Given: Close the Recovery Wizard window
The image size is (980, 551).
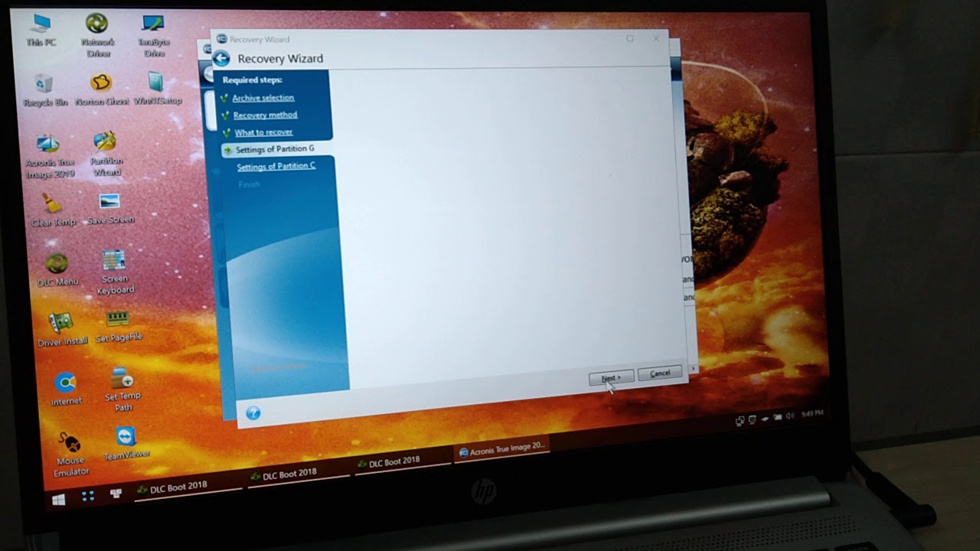Looking at the screenshot, I should tap(656, 38).
